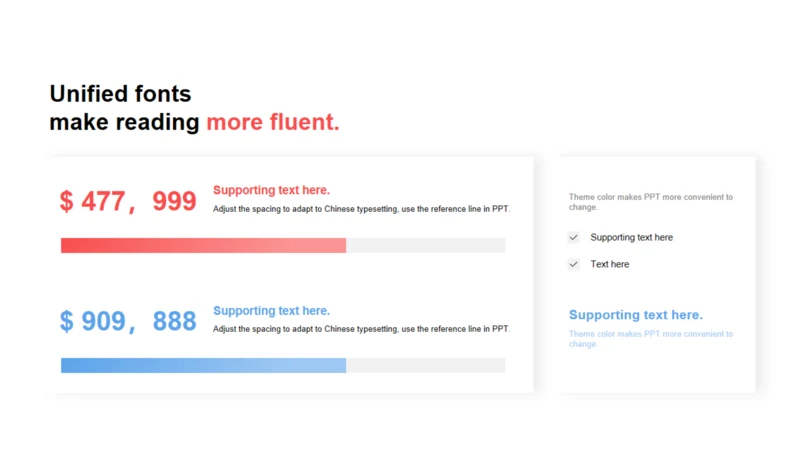Click the 'Supporting text here' checklist label
This screenshot has height=450, width=800.
tap(632, 237)
